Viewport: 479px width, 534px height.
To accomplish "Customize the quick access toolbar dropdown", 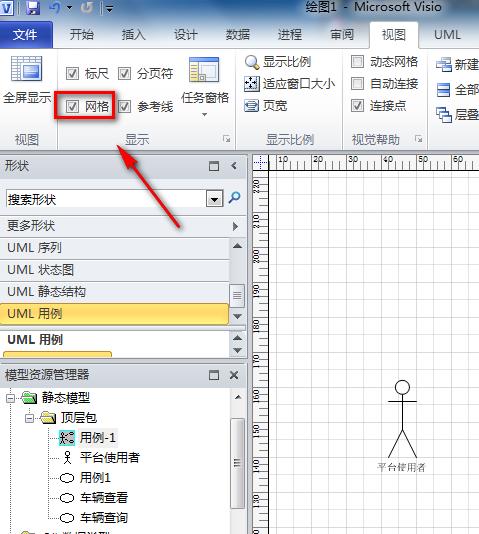I will (109, 9).
